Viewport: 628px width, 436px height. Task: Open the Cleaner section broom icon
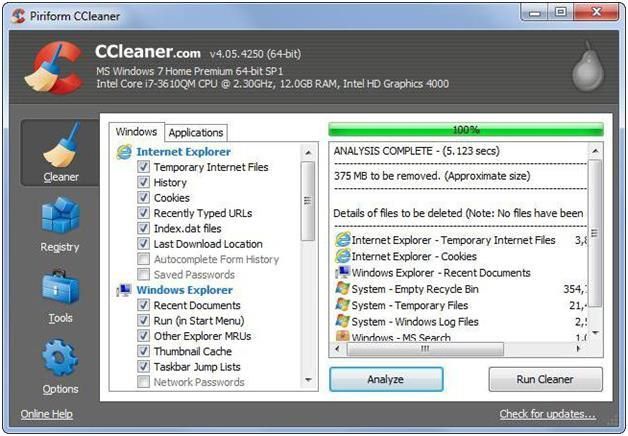coord(60,145)
